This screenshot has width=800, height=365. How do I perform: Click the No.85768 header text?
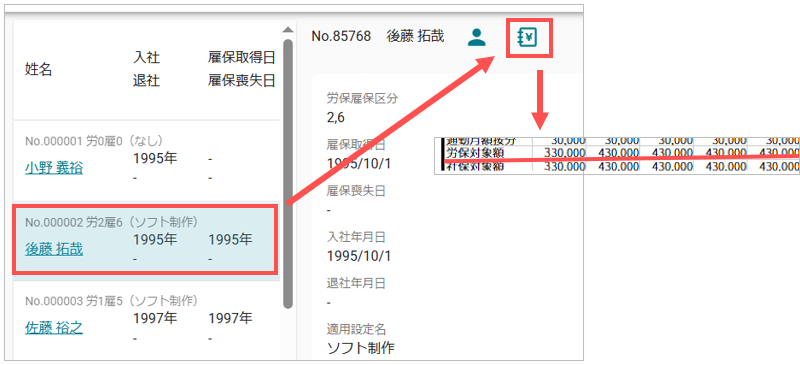click(x=341, y=36)
